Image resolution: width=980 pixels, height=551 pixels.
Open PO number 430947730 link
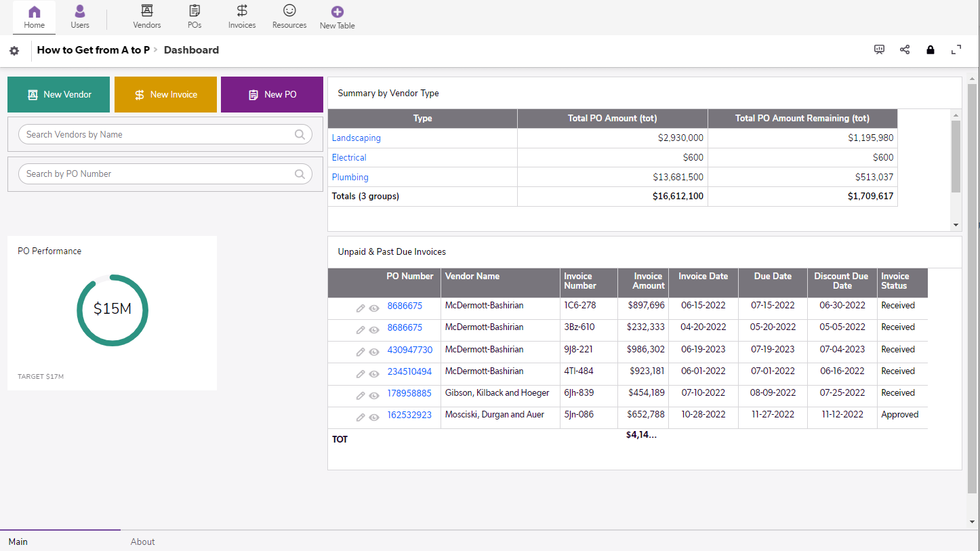click(x=409, y=350)
